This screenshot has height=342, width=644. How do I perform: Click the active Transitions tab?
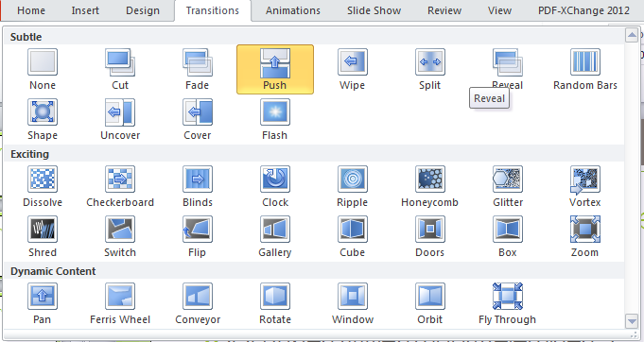tap(213, 10)
